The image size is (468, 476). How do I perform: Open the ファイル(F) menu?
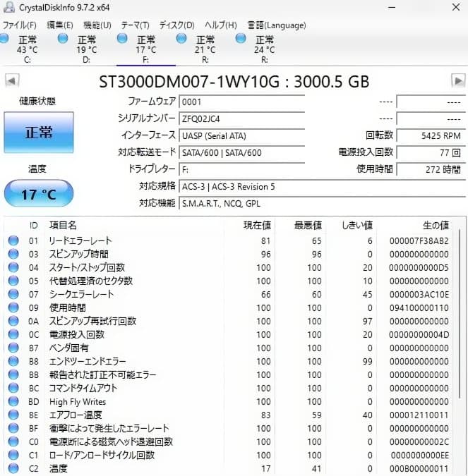(20, 25)
